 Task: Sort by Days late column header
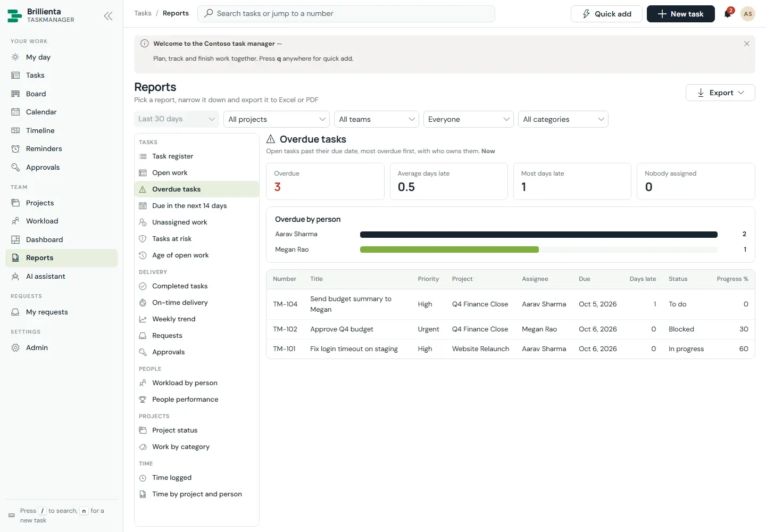tap(643, 279)
